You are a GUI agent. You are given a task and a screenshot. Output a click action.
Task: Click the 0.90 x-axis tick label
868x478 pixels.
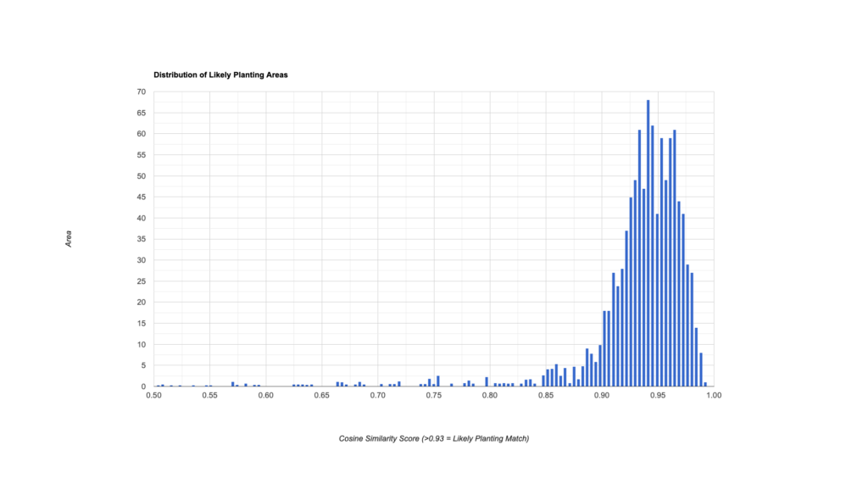(601, 395)
